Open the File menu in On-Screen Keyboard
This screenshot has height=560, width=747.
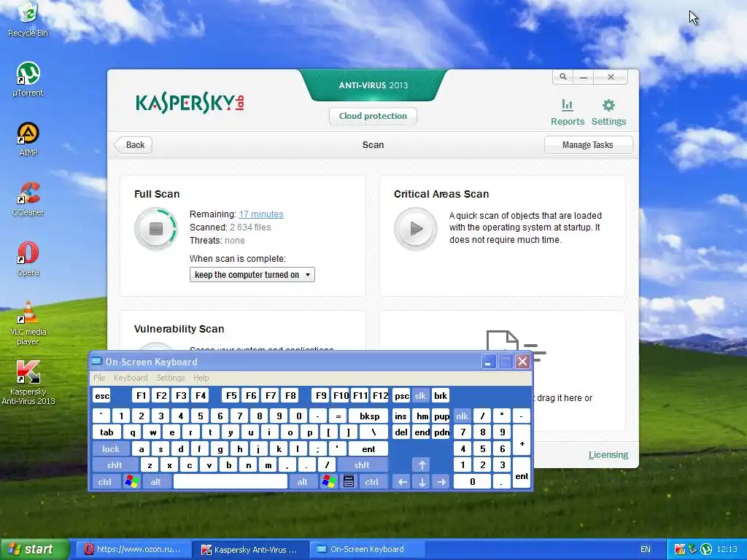(99, 378)
